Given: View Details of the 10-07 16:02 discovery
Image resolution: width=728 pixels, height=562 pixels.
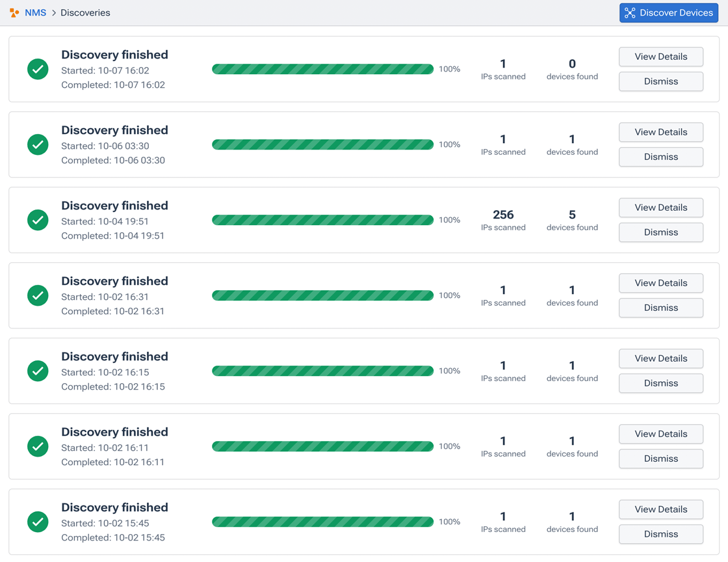Looking at the screenshot, I should [x=660, y=57].
